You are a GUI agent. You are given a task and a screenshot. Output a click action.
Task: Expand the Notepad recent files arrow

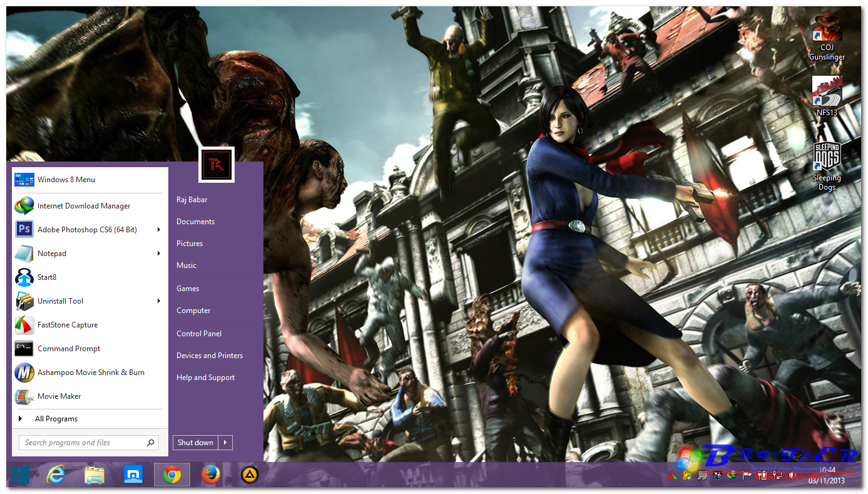[159, 254]
